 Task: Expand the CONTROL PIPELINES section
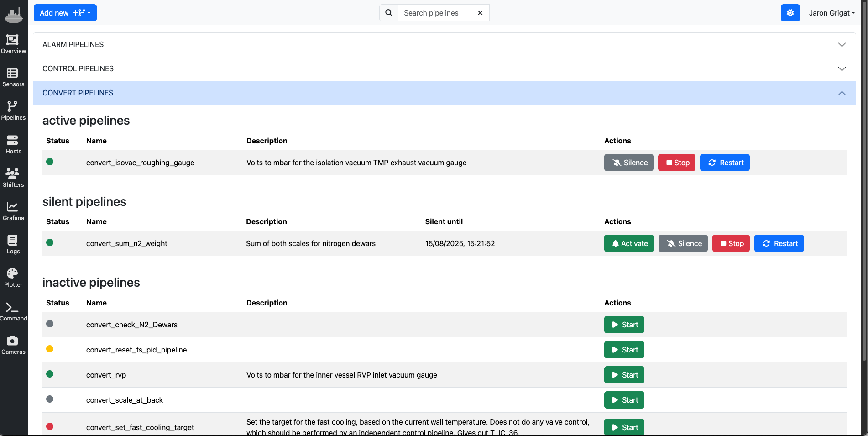(444, 69)
